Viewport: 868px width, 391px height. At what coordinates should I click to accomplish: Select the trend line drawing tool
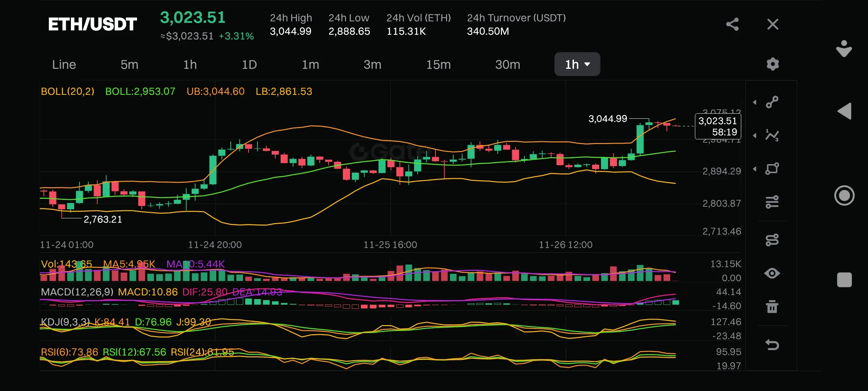[x=772, y=102]
